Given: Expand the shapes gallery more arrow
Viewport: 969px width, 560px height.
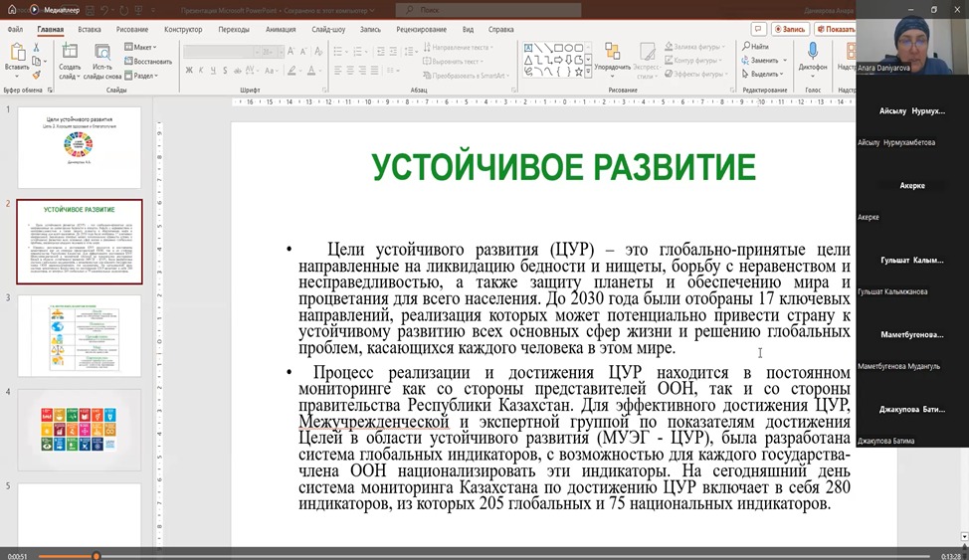Looking at the screenshot, I should point(588,73).
